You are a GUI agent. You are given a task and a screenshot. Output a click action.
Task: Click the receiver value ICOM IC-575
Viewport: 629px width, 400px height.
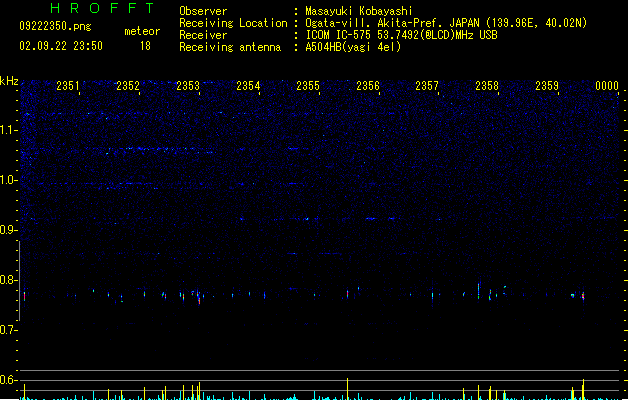click(x=402, y=35)
